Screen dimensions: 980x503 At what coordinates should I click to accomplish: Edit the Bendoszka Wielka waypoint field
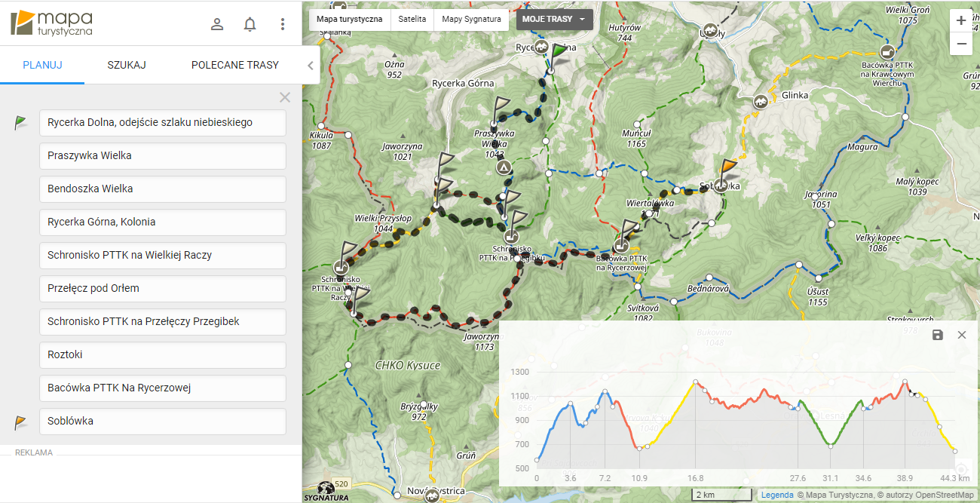point(163,189)
